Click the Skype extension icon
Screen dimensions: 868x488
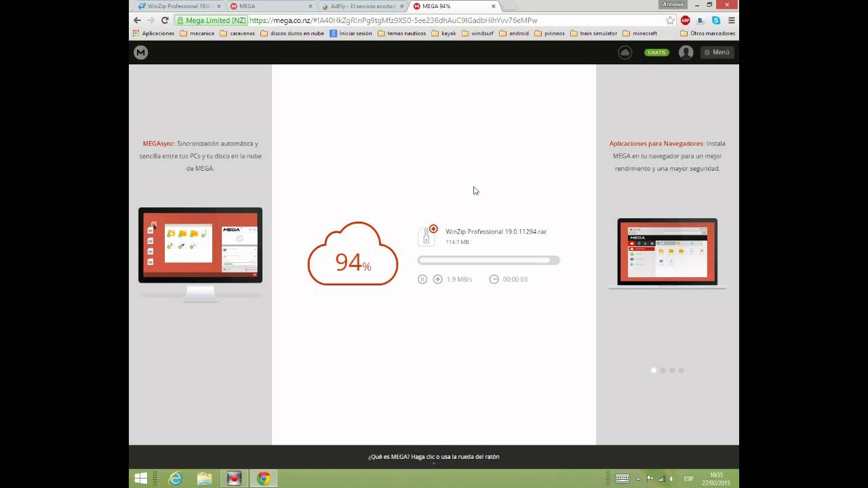(x=715, y=20)
